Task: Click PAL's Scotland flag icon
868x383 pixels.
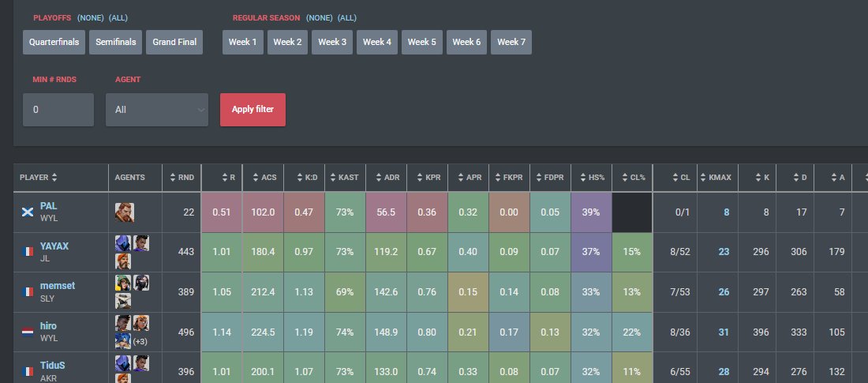Action: coord(27,212)
